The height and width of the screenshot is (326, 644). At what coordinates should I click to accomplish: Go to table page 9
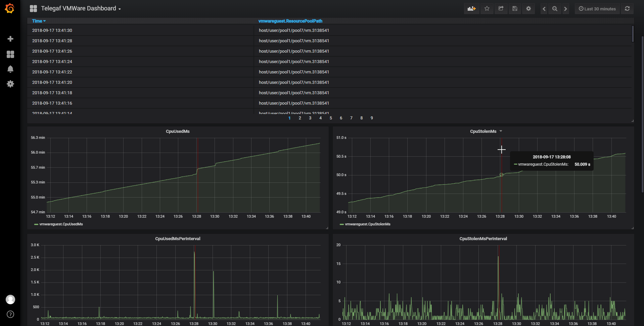(x=372, y=118)
